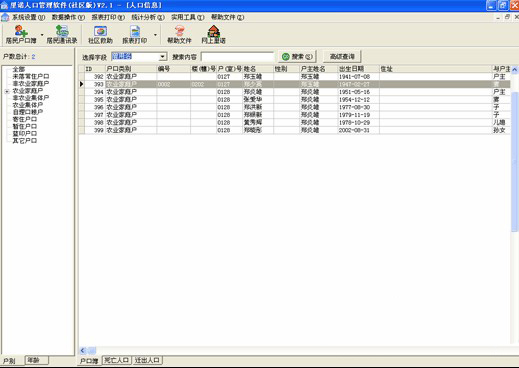This screenshot has width=519, height=368.
Task: Click birth date 1977-08-30 cell
Action: click(x=359, y=107)
